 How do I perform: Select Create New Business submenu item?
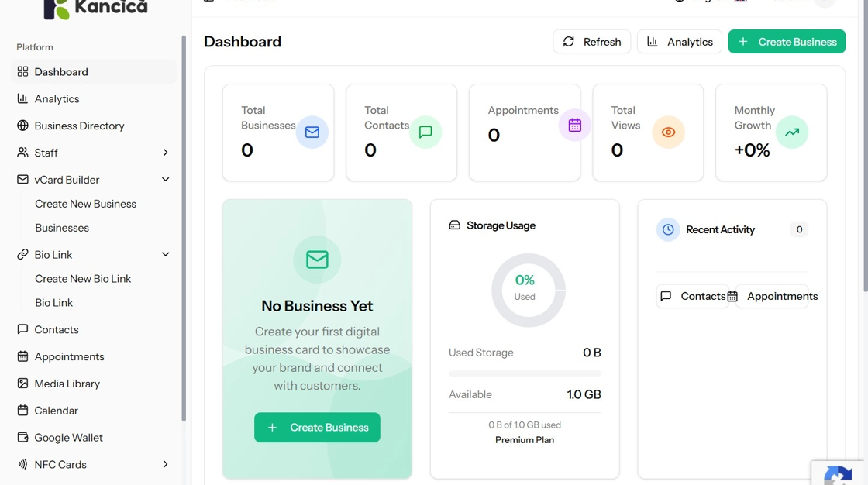(85, 204)
